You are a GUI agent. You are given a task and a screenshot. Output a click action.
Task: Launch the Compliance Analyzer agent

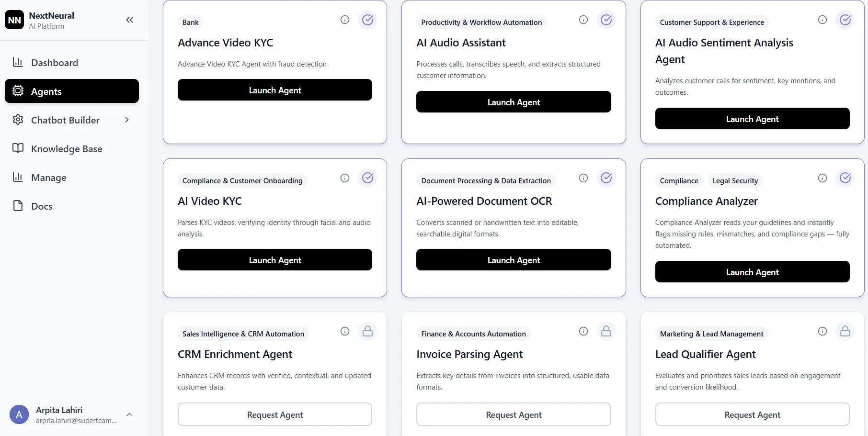pyautogui.click(x=752, y=271)
